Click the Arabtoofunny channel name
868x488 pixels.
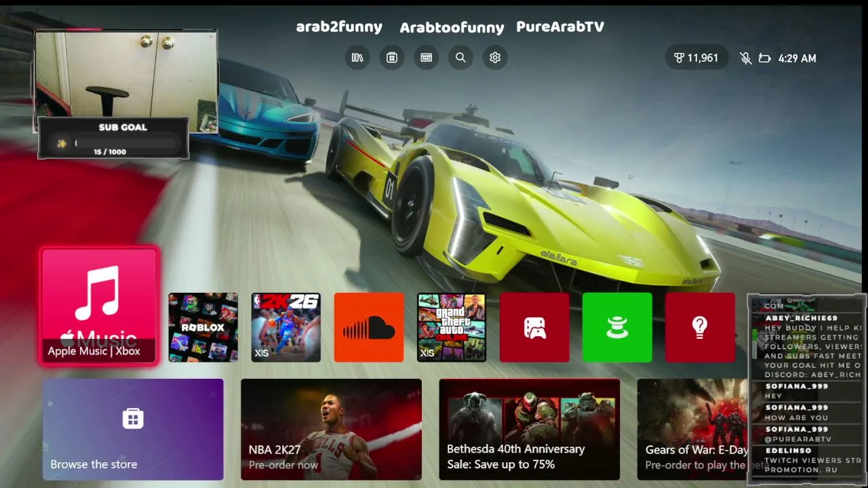point(452,28)
